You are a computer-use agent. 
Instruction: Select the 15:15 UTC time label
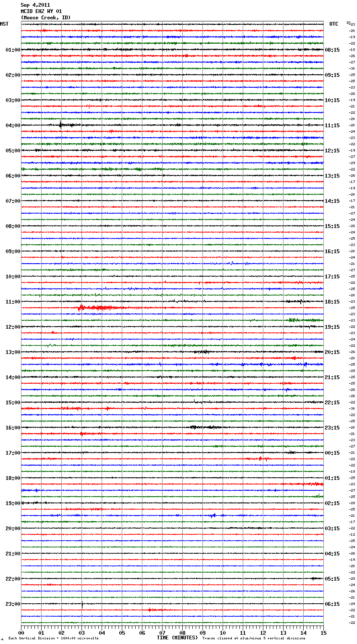click(x=332, y=226)
